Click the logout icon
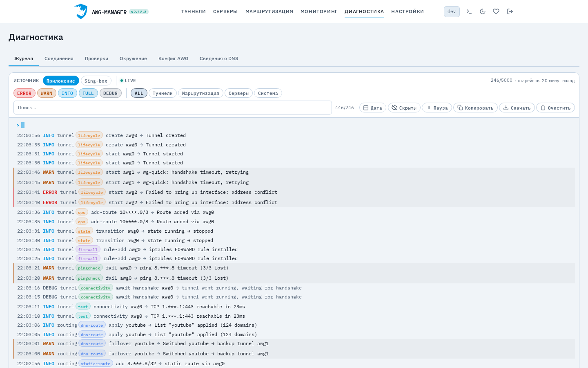Image resolution: width=588 pixels, height=368 pixels. 510,11
